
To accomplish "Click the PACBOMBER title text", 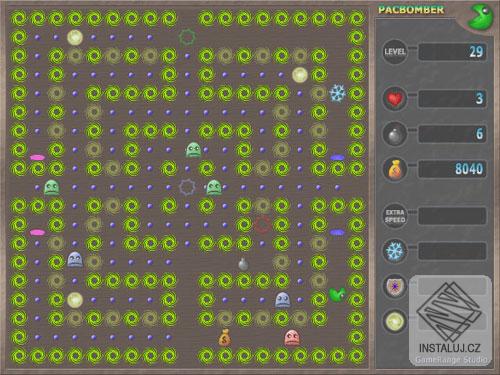I will point(411,10).
